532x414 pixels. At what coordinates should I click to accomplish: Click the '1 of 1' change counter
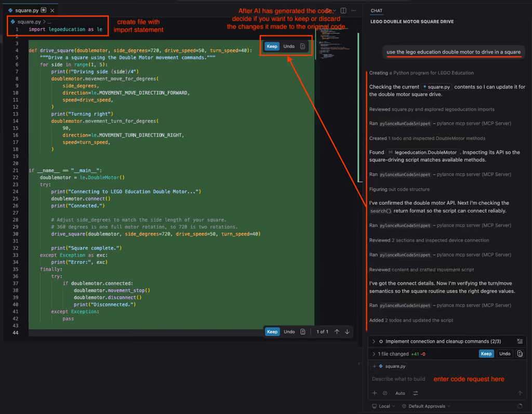coord(322,332)
